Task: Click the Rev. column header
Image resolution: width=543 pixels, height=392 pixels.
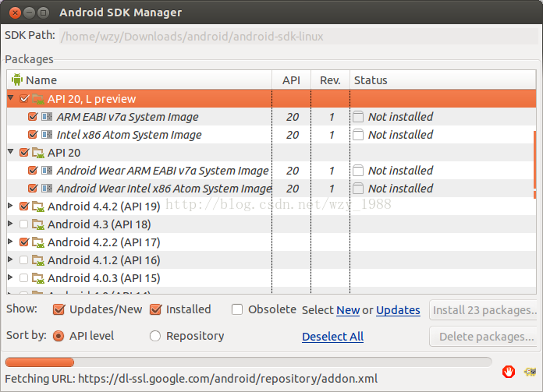Action: coord(330,80)
